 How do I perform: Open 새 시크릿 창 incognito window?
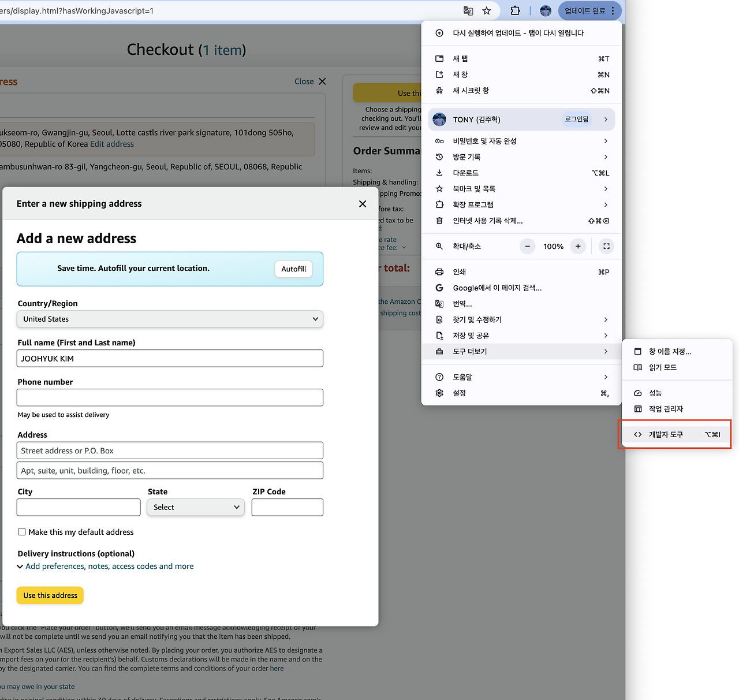[x=521, y=91]
